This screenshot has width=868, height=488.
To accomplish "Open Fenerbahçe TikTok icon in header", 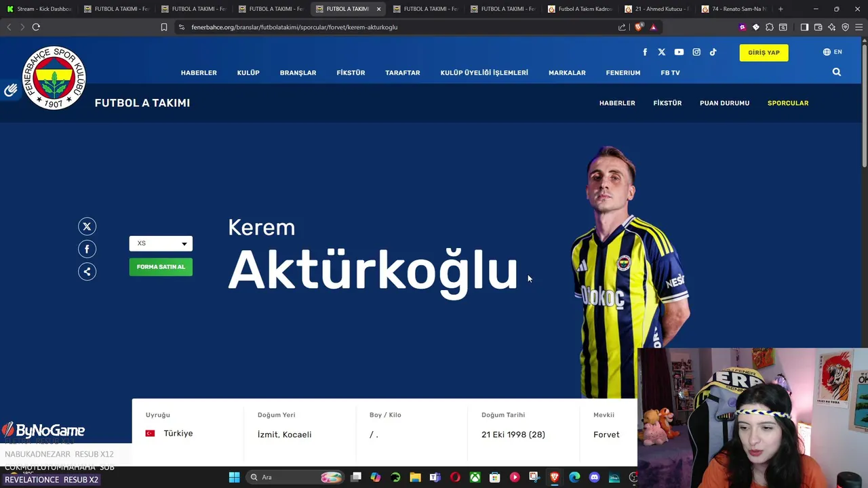I will (713, 52).
